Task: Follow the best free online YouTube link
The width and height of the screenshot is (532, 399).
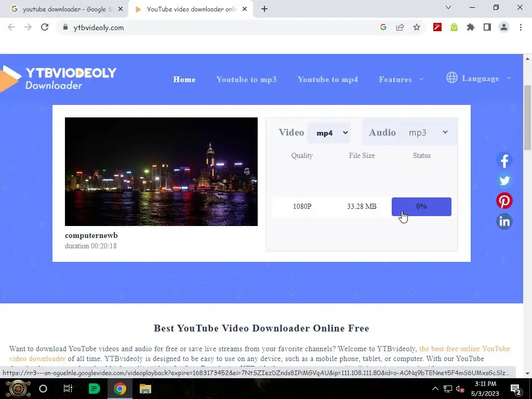Action: click(464, 349)
